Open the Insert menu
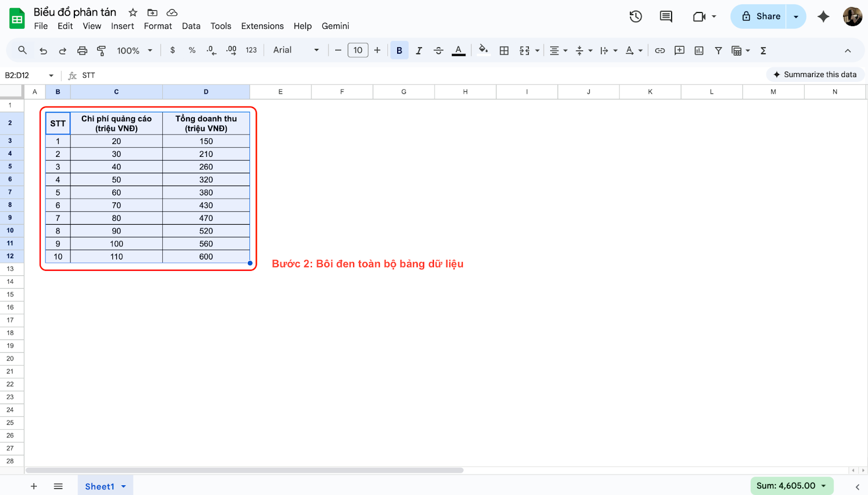The image size is (868, 495). pyautogui.click(x=122, y=26)
